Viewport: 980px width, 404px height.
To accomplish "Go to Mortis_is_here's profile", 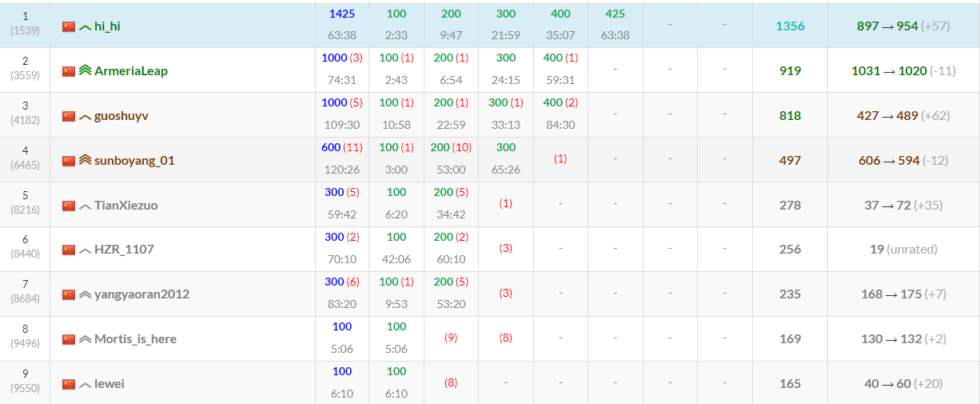I will coord(135,339).
